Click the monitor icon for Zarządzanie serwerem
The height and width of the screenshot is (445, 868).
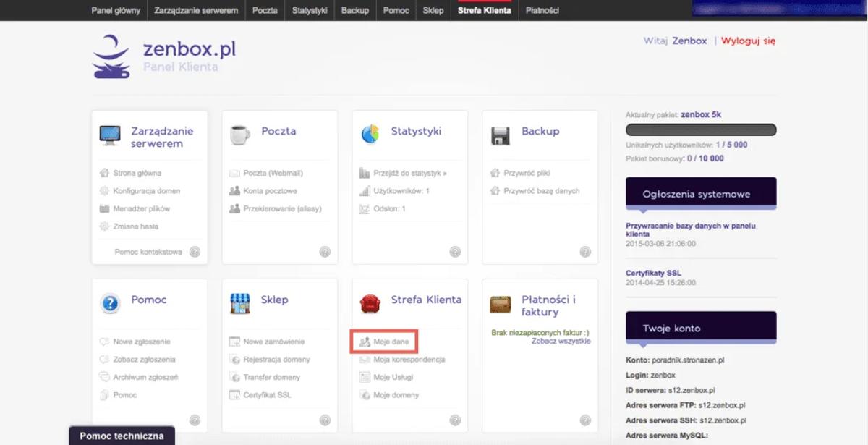(110, 135)
